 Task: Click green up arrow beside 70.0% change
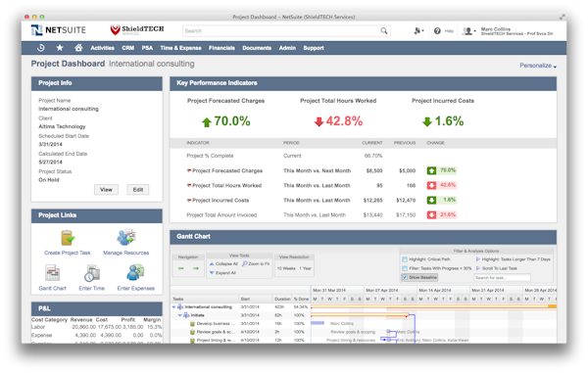tap(431, 170)
